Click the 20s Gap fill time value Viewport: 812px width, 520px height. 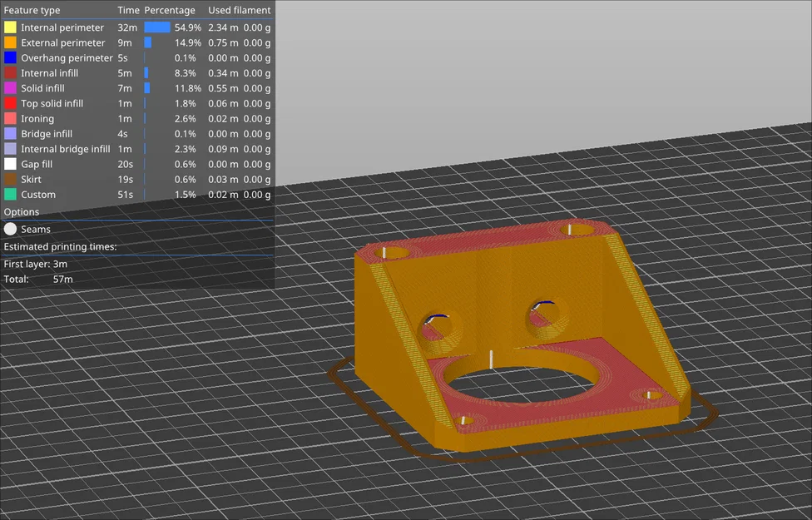click(x=126, y=164)
